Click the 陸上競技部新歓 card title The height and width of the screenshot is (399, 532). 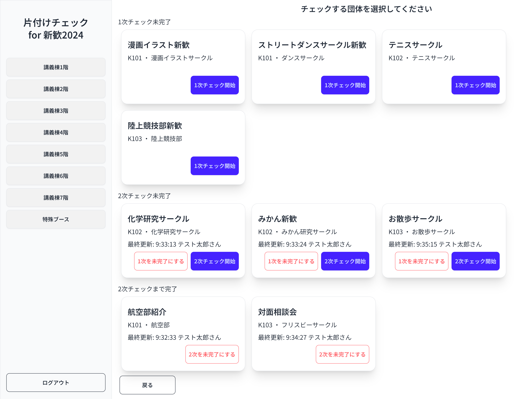click(155, 126)
